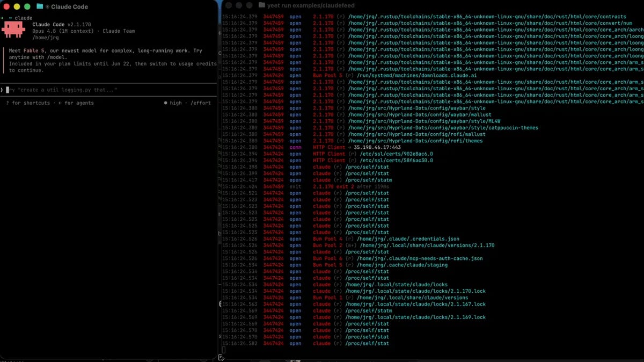Close the Claude Code terminal window
This screenshot has height=362, width=644.
(6, 6)
